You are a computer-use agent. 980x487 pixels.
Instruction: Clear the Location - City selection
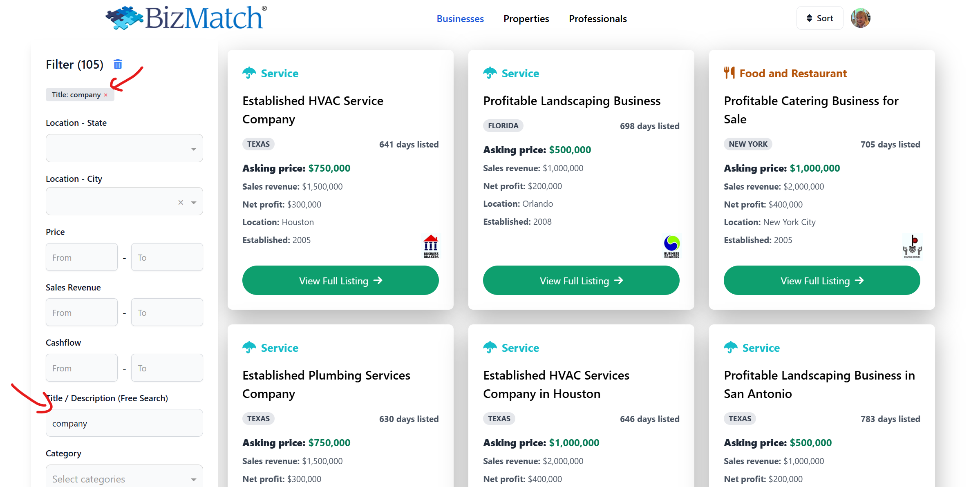(x=181, y=202)
